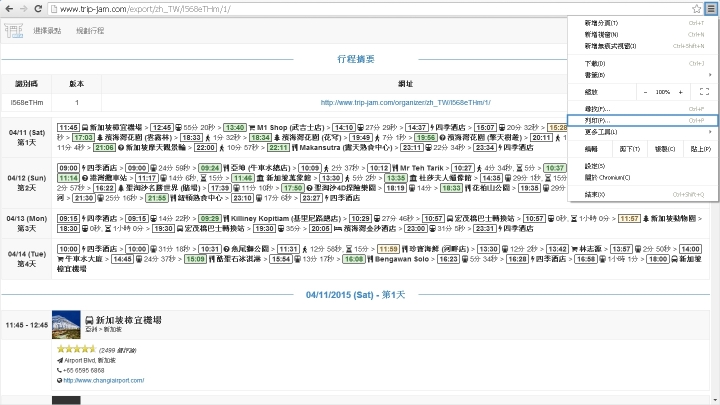
Task: Click the Changi Airport photo thumbnail
Action: 66,325
